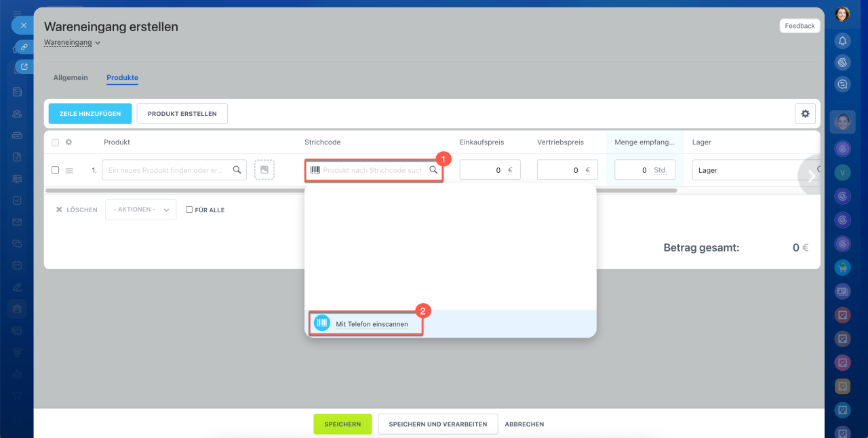Click ABBRECHEN to cancel
This screenshot has width=868, height=438.
[x=524, y=424]
